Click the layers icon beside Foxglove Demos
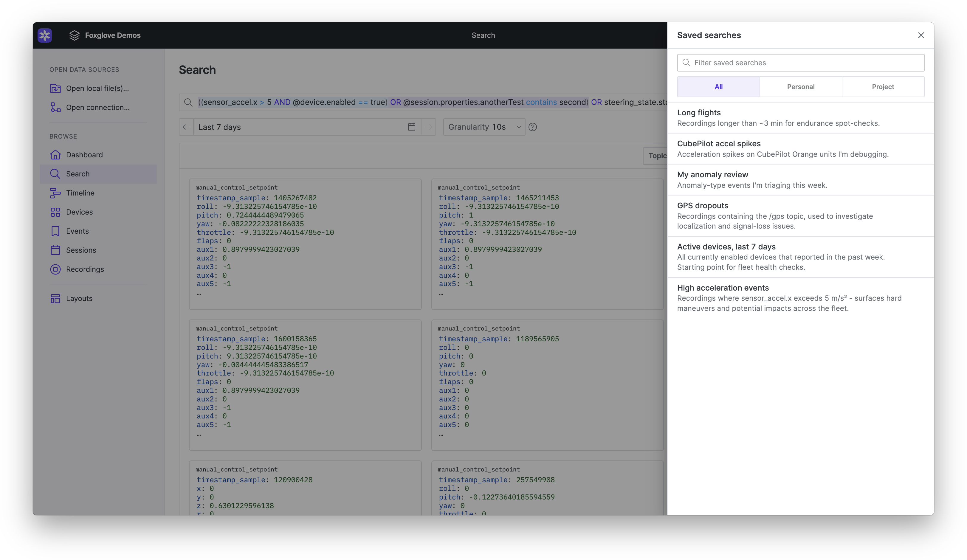 [75, 35]
